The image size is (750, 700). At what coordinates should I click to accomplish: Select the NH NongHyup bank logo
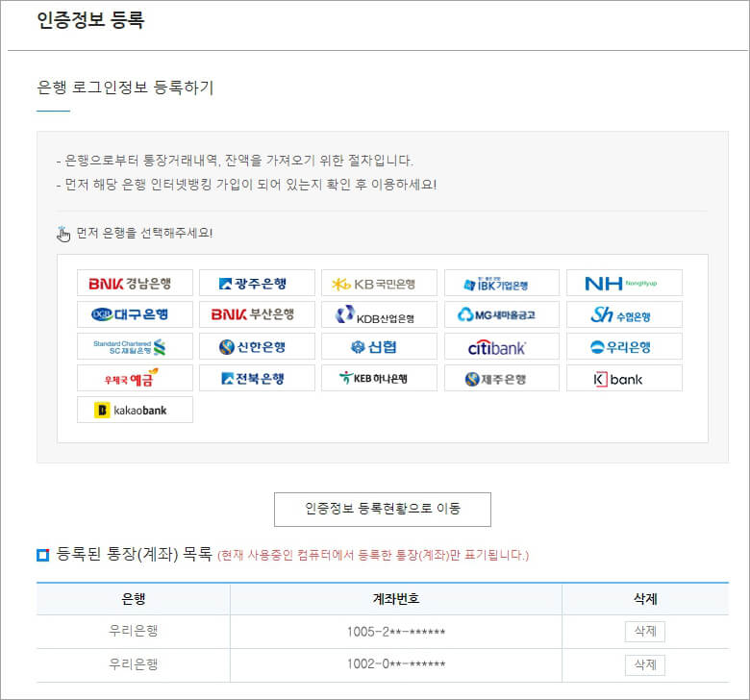(x=624, y=283)
